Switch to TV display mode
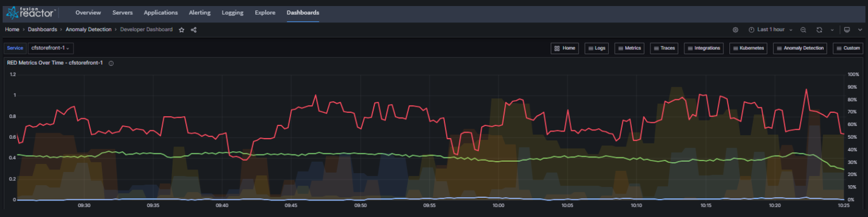Screen dimensions: 868x217 tap(847, 30)
